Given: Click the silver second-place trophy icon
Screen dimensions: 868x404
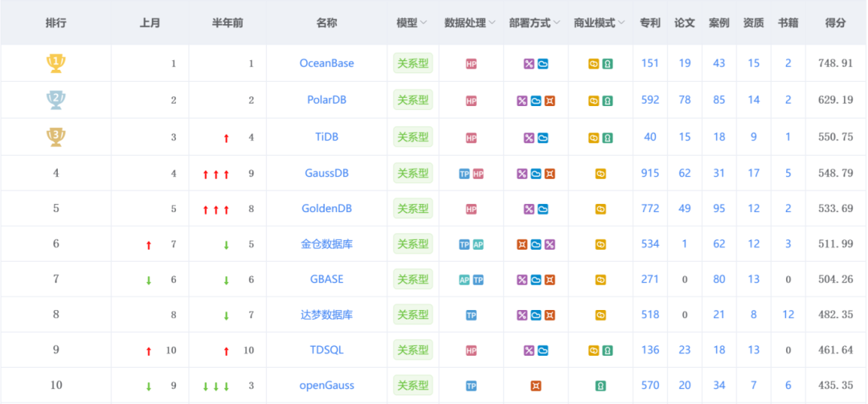Looking at the screenshot, I should tap(55, 100).
